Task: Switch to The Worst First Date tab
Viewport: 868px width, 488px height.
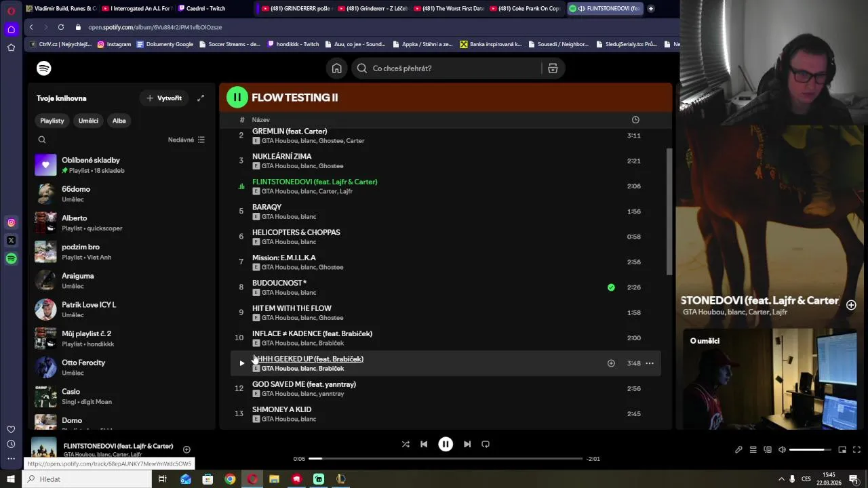Action: click(449, 9)
